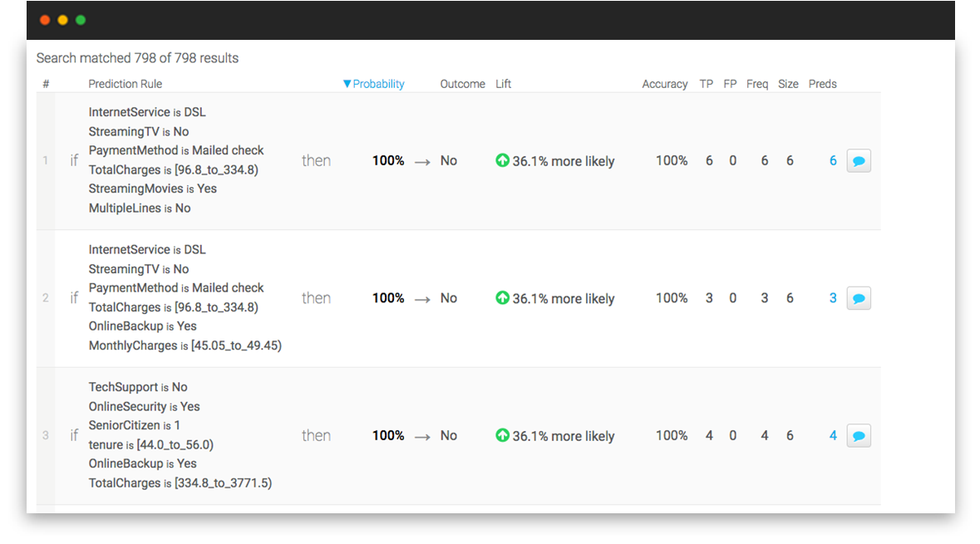This screenshot has height=544, width=980.
Task: Click the Freq column header
Action: (757, 84)
